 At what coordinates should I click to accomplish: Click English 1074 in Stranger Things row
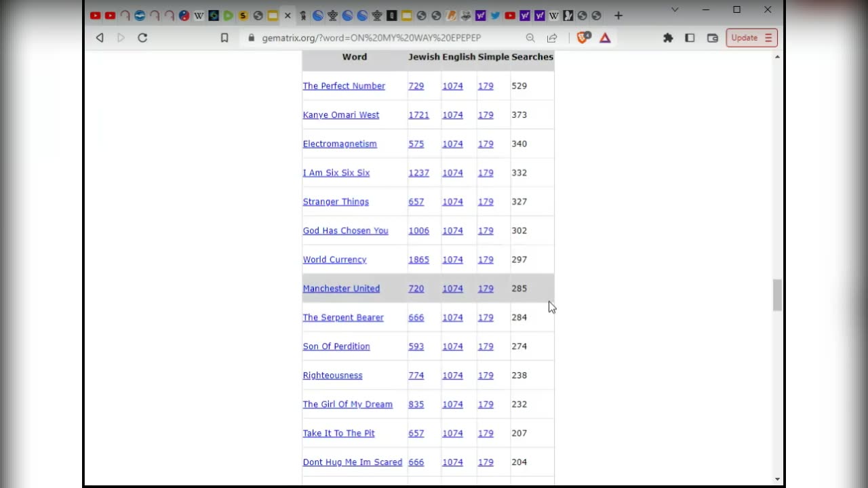(x=452, y=202)
